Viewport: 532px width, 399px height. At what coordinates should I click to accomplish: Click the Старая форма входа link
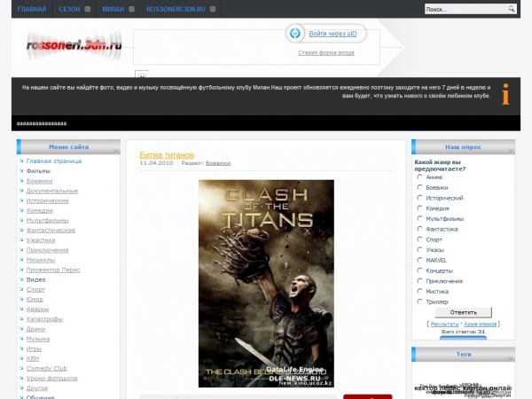(326, 52)
